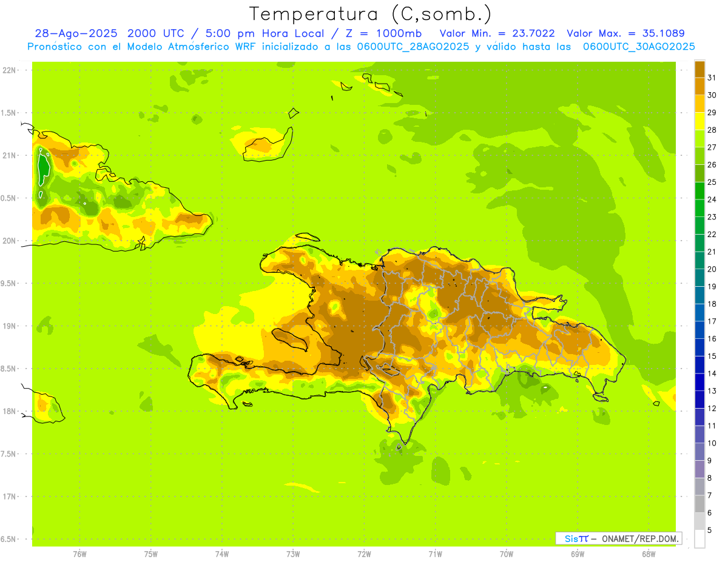Pick the blue swatch between 15 and 16
The width and height of the screenshot is (728, 562).
[x=699, y=347]
